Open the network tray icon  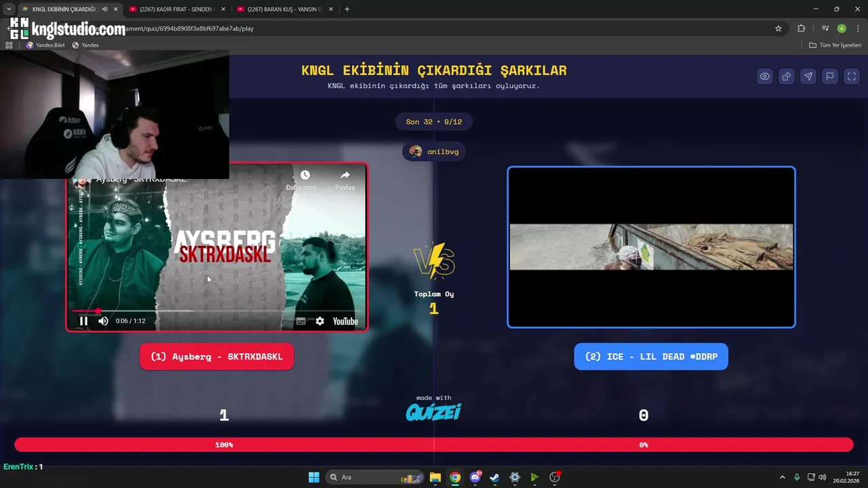tap(811, 477)
